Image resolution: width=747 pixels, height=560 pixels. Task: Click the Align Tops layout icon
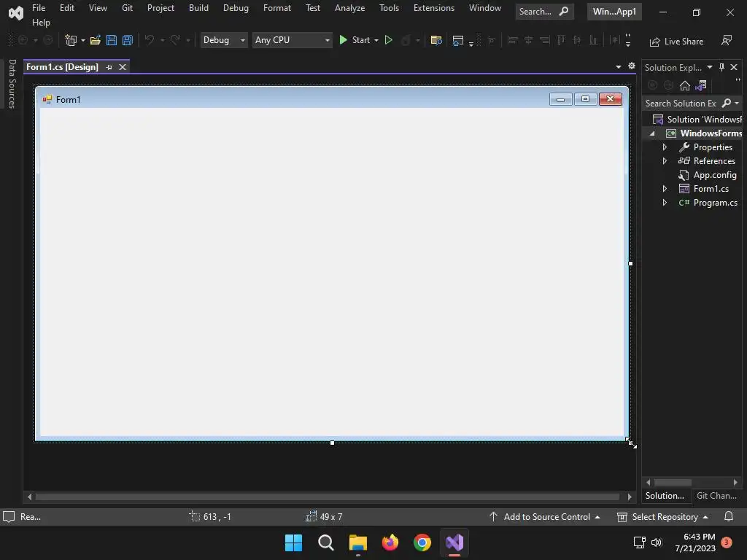(561, 41)
